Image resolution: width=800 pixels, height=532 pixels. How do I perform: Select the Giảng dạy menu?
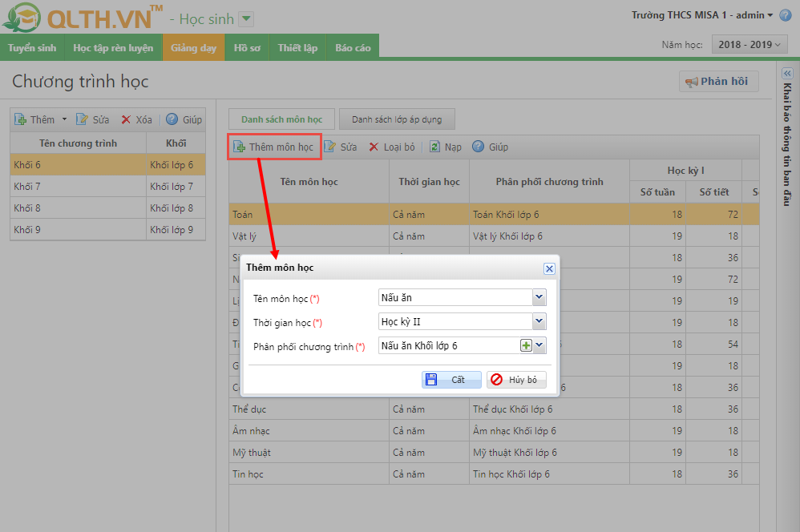(193, 47)
